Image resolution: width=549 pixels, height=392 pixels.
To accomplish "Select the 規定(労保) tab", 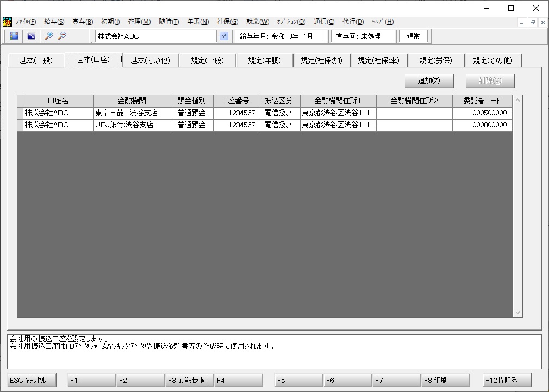I will point(435,60).
